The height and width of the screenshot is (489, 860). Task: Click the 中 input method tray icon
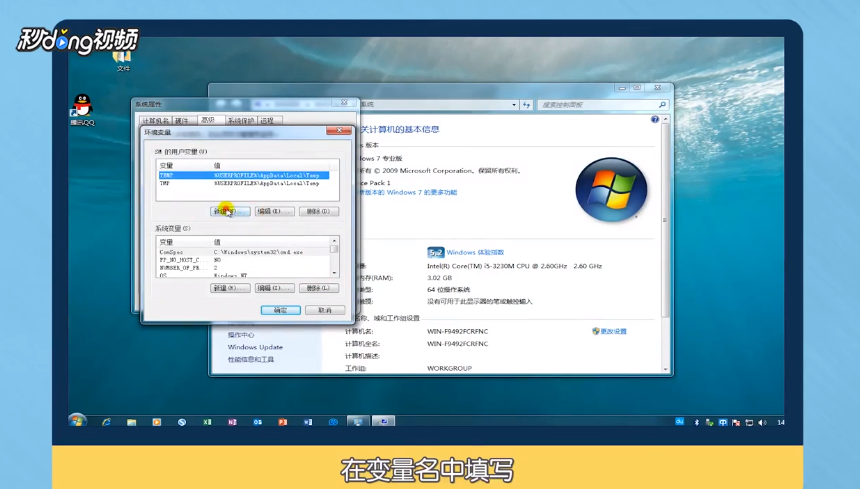[723, 422]
